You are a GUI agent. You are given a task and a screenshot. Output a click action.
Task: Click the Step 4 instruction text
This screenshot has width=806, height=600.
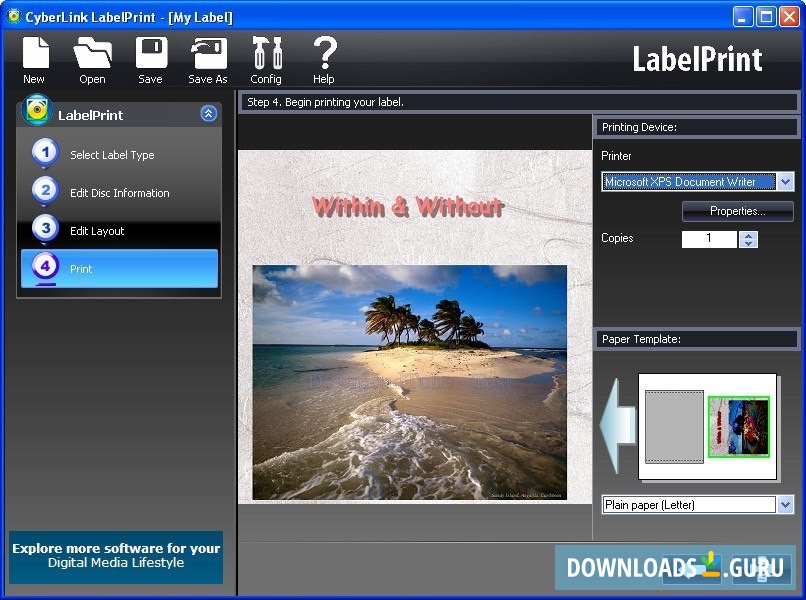(325, 102)
